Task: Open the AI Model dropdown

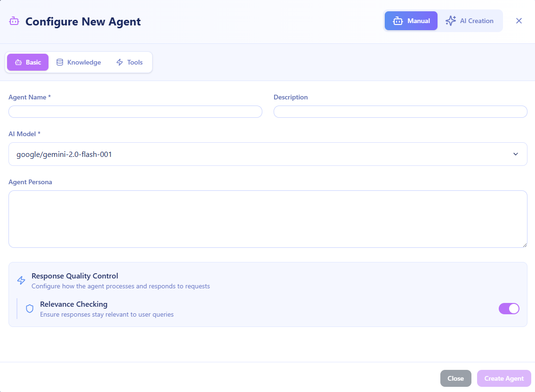Action: point(268,154)
